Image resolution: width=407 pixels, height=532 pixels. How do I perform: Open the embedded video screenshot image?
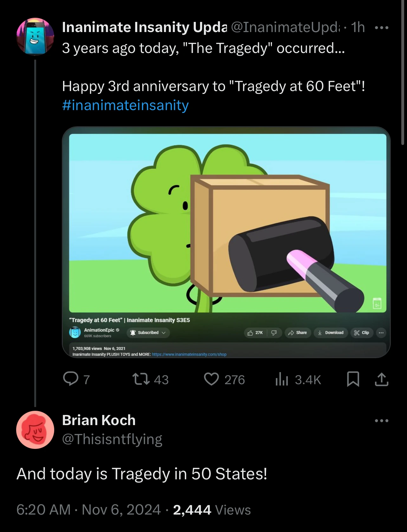(226, 242)
